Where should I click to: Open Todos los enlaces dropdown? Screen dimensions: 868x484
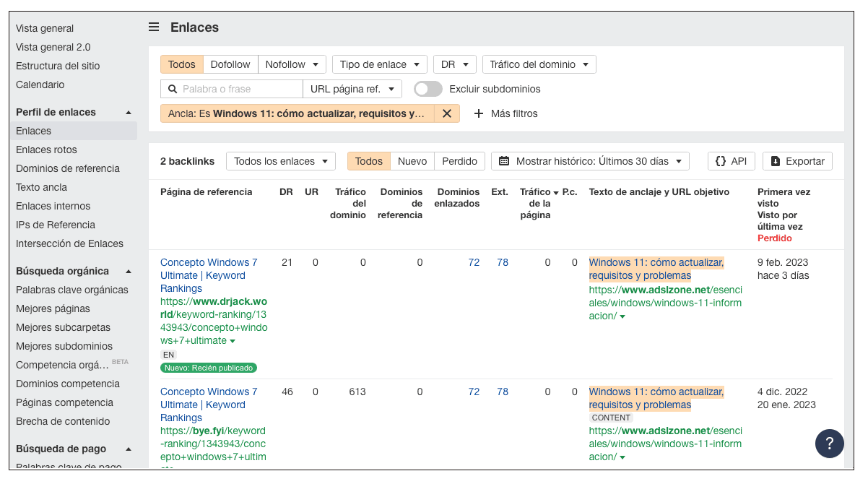pyautogui.click(x=280, y=161)
